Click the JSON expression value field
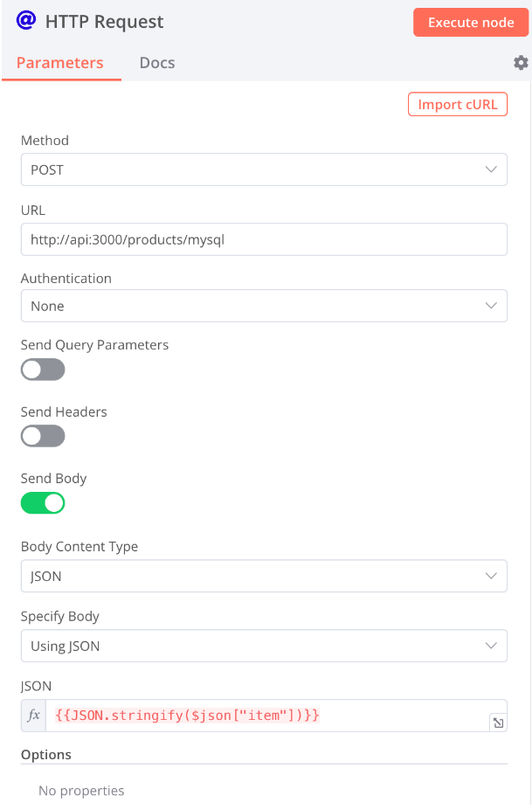532x809 pixels. [x=262, y=715]
